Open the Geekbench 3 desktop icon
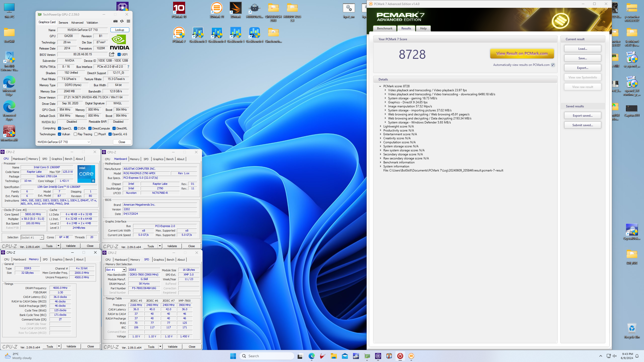The height and width of the screenshot is (362, 644). click(198, 35)
